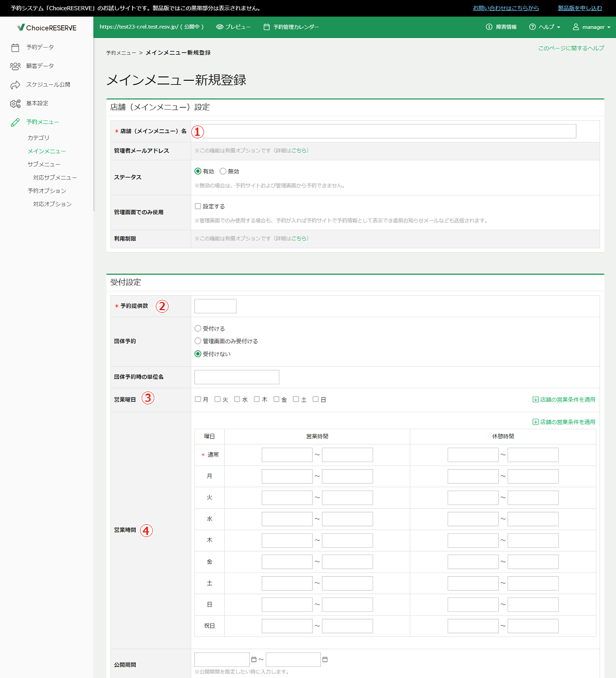
Task: Open 対応サブメニュー in sidebar
Action: [x=55, y=177]
